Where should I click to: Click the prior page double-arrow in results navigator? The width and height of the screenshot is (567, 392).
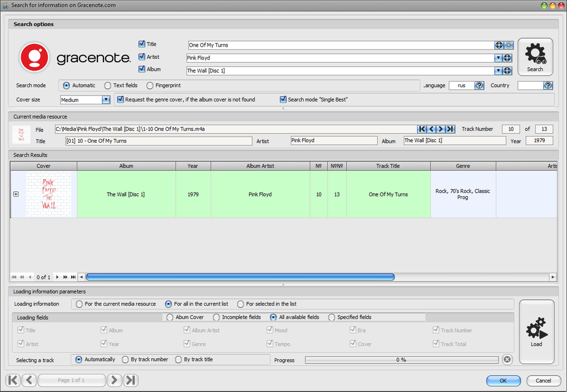[22, 277]
